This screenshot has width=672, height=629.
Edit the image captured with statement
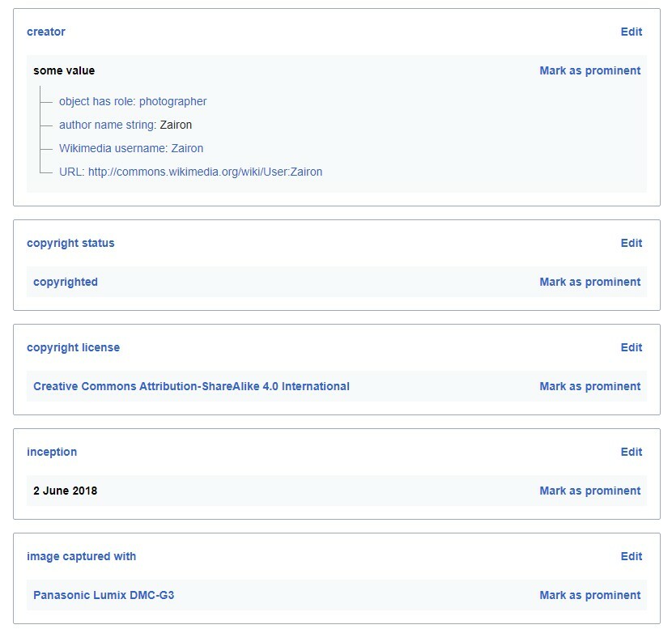pyautogui.click(x=631, y=556)
